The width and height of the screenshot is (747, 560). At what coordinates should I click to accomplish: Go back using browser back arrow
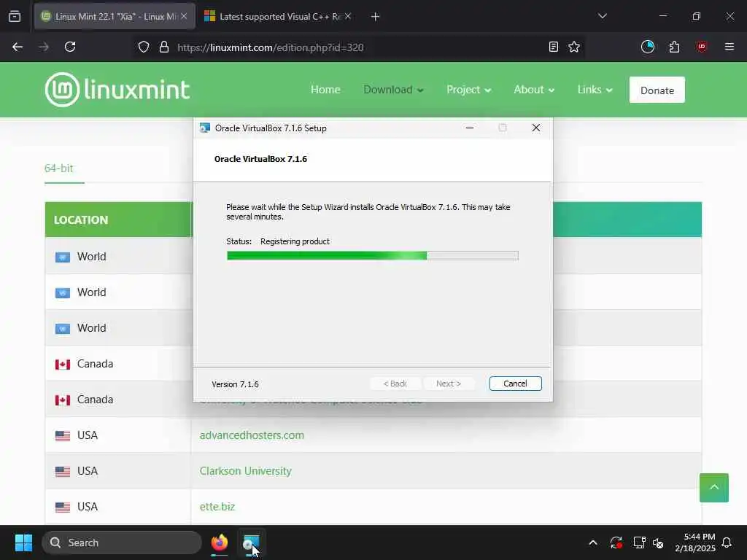pos(18,47)
